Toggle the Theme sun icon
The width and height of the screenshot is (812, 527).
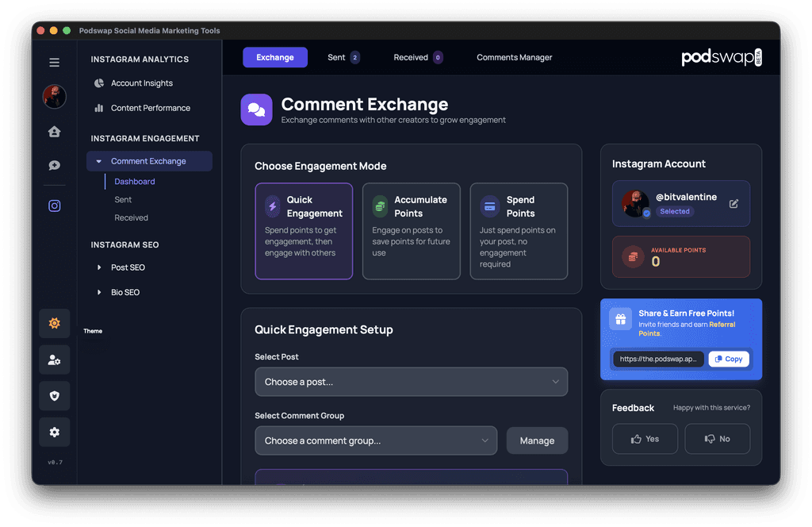point(55,323)
